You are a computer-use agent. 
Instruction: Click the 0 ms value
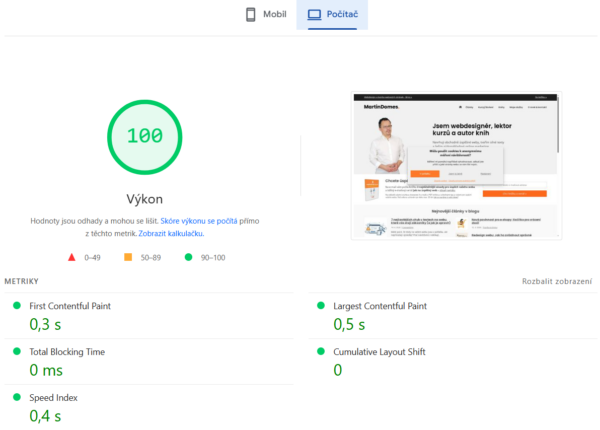46,370
